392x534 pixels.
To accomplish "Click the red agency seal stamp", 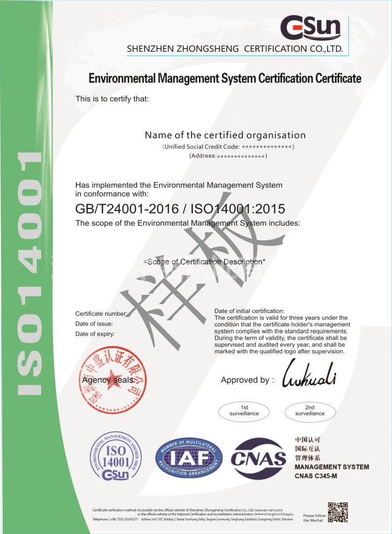I will tap(114, 381).
